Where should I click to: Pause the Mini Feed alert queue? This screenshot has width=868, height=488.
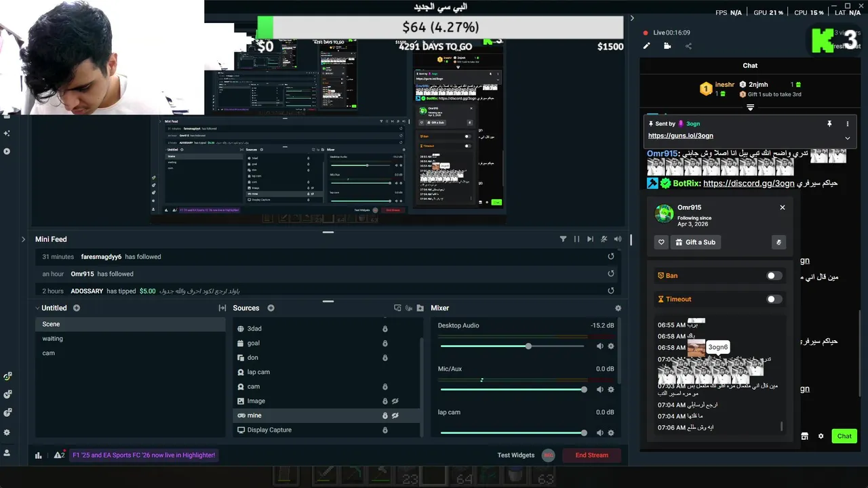(x=577, y=239)
